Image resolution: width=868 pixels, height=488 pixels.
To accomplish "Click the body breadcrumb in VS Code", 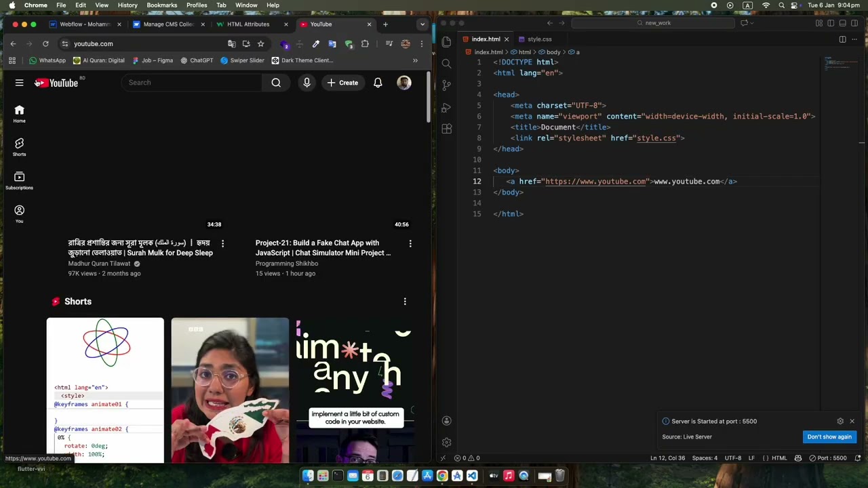I will 550,52.
